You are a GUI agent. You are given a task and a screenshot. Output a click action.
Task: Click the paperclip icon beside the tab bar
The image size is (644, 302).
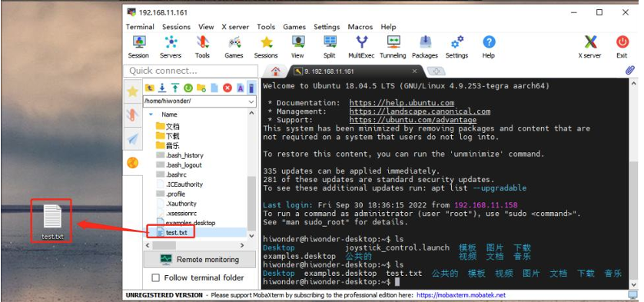pyautogui.click(x=630, y=70)
